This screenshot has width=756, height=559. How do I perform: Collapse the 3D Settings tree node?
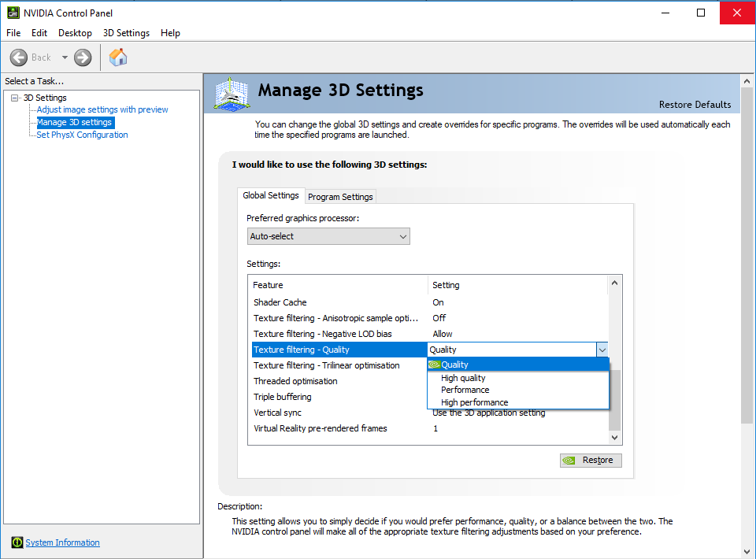tap(14, 98)
